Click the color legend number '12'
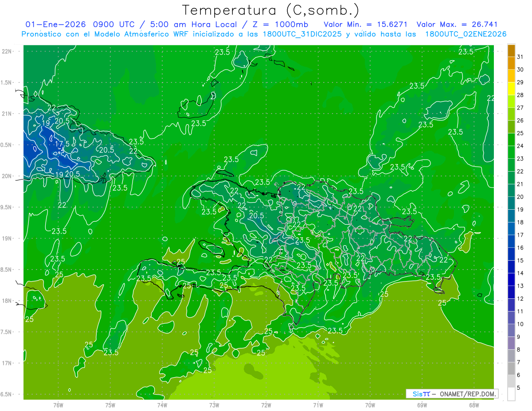The height and width of the screenshot is (411, 532). [520, 299]
